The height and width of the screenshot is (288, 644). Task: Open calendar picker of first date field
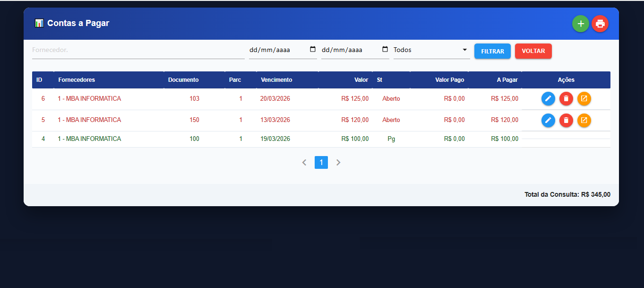[x=312, y=50]
